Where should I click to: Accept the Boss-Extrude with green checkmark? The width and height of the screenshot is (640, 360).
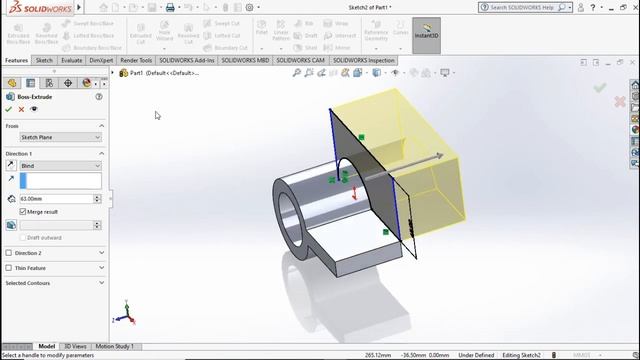pyautogui.click(x=8, y=109)
